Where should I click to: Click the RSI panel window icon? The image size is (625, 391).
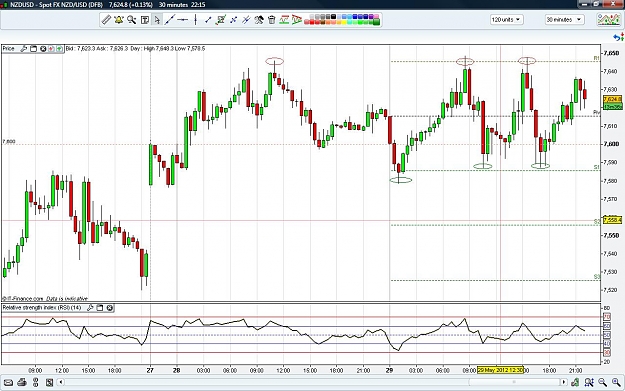[x=100, y=307]
